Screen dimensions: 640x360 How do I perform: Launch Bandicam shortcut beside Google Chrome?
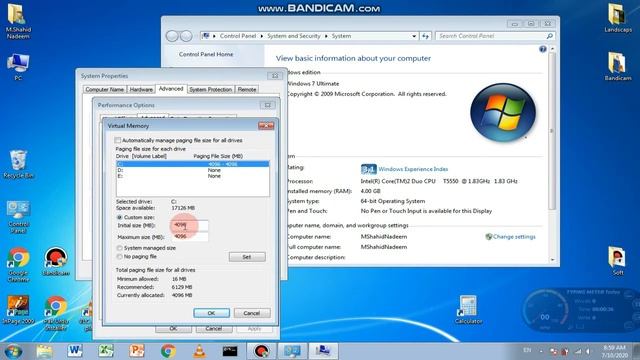(x=56, y=262)
